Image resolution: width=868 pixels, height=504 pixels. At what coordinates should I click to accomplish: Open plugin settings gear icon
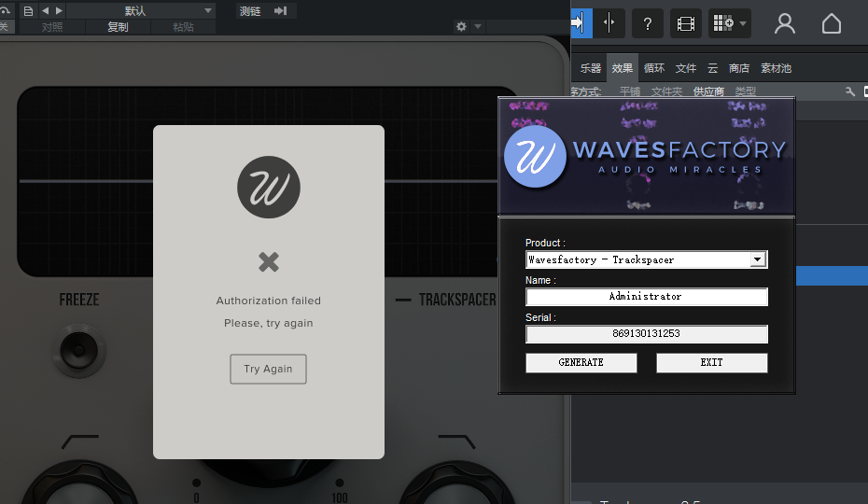point(461,26)
